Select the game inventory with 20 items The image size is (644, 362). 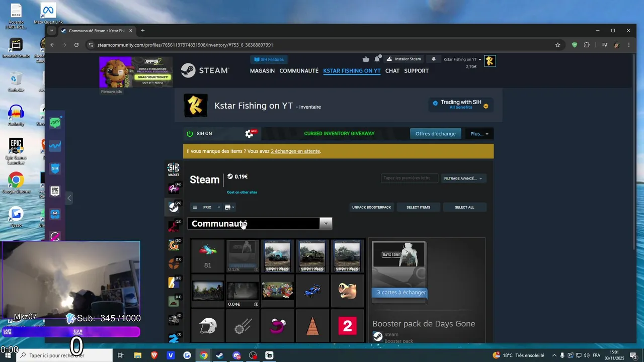(174, 245)
